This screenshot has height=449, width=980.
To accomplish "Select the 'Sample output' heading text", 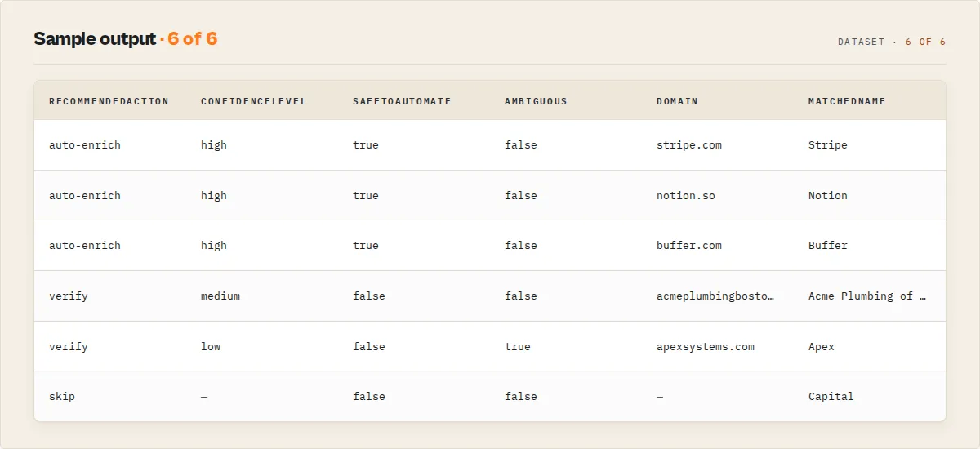I will 94,38.
